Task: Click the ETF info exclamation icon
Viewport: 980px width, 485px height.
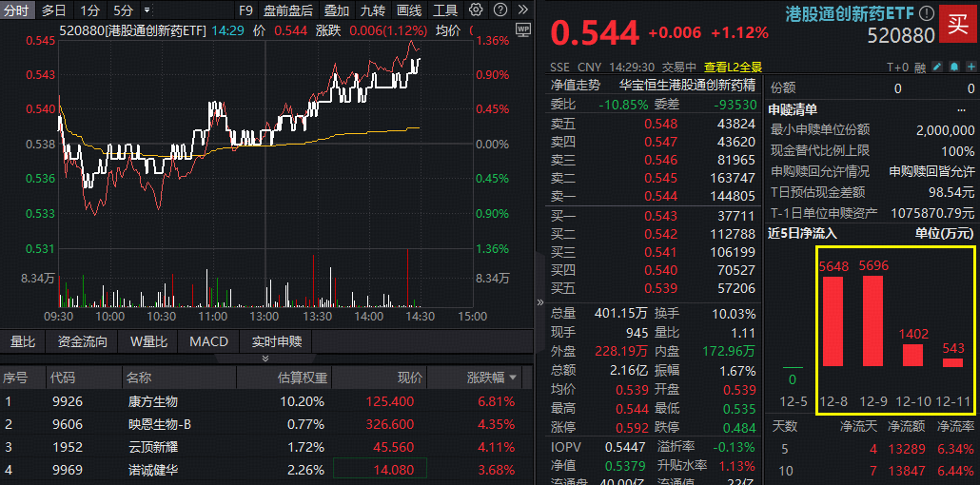Action: tap(926, 14)
